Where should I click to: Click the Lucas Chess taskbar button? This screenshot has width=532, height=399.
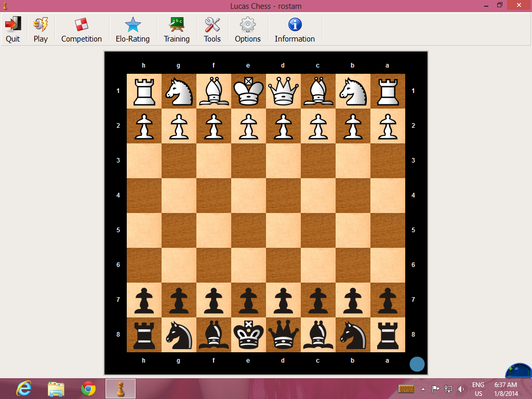click(121, 389)
